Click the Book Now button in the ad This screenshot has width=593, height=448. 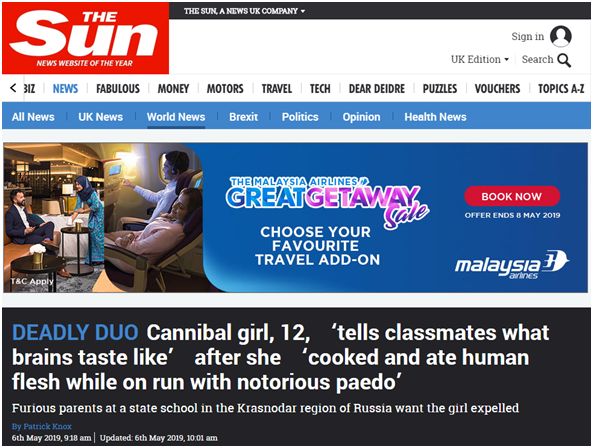tap(512, 196)
